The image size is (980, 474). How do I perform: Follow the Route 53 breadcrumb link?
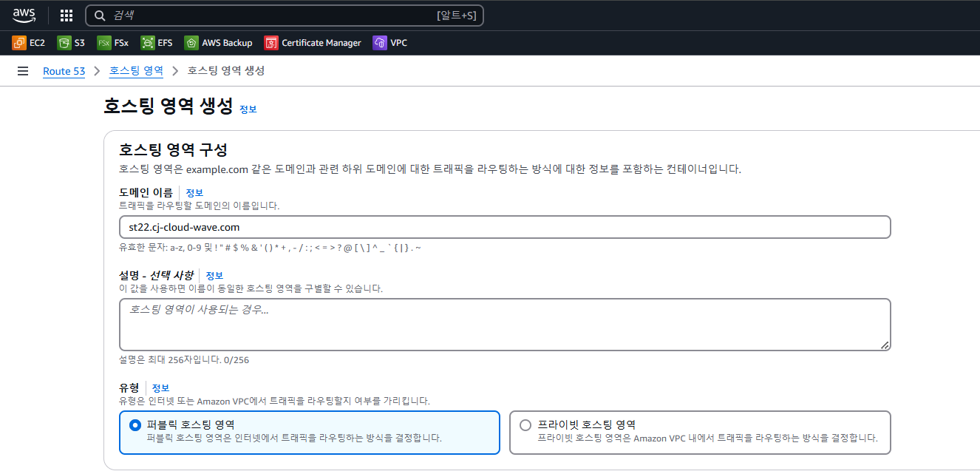pyautogui.click(x=64, y=71)
